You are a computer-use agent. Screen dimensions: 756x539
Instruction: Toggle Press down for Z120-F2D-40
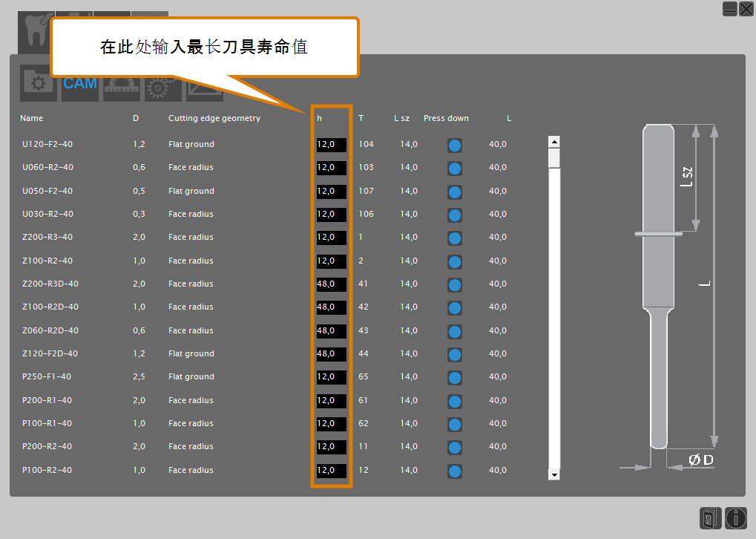(x=455, y=355)
